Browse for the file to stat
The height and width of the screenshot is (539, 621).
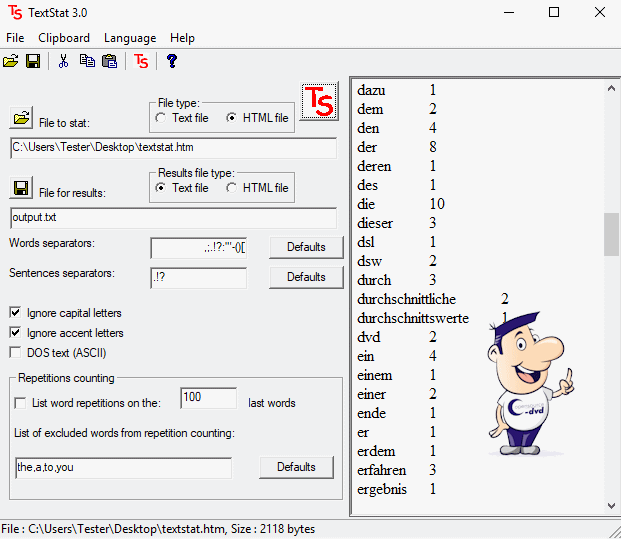(21, 119)
